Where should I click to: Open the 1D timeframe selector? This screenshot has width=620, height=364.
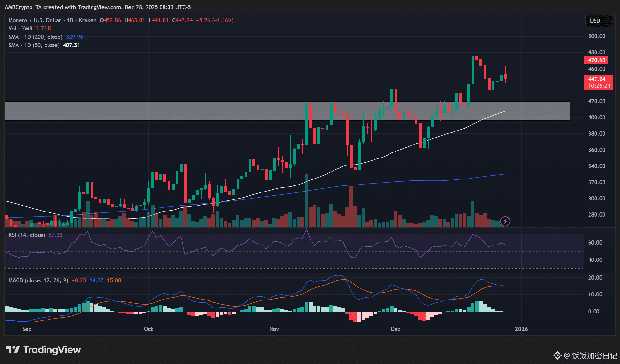coord(70,20)
